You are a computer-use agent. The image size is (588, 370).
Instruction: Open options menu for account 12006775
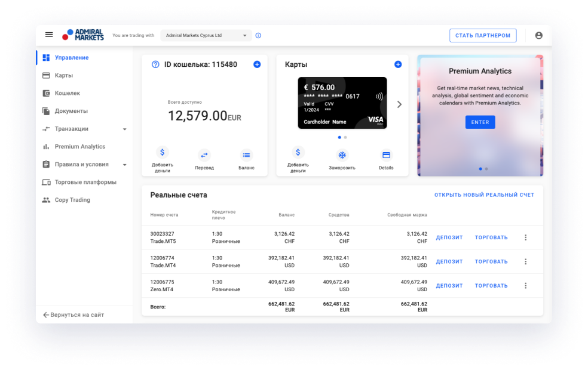click(525, 285)
